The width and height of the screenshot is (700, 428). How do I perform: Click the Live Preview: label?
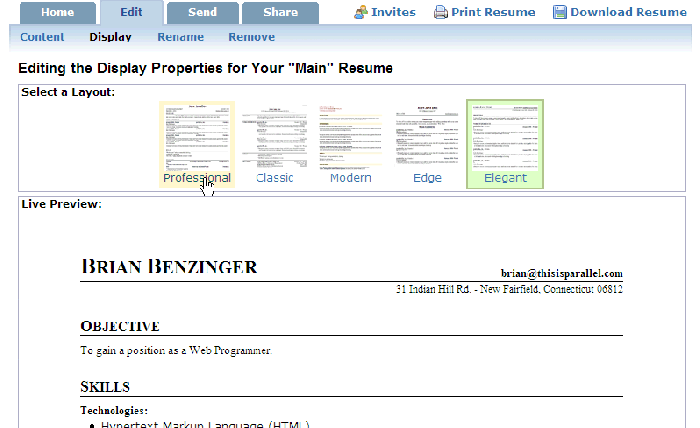(x=62, y=204)
